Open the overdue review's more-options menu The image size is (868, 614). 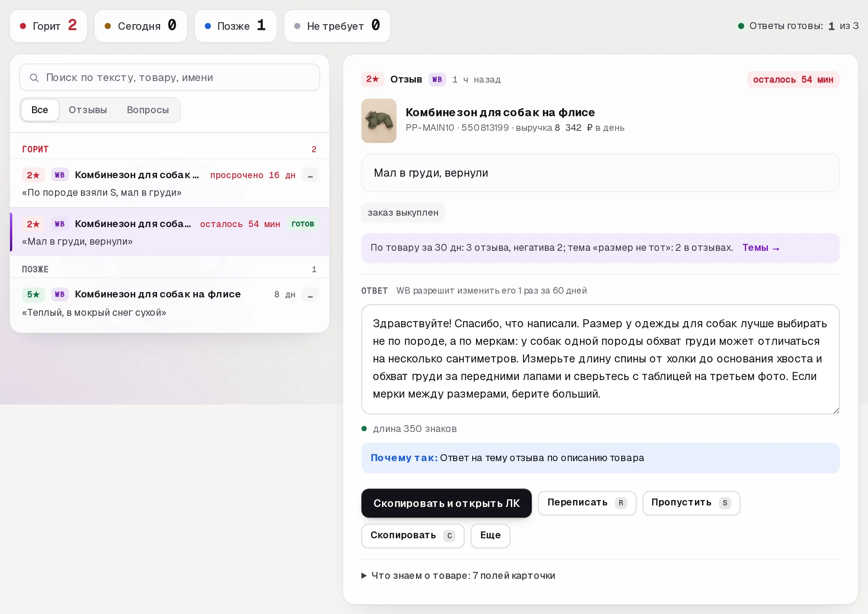pos(310,175)
